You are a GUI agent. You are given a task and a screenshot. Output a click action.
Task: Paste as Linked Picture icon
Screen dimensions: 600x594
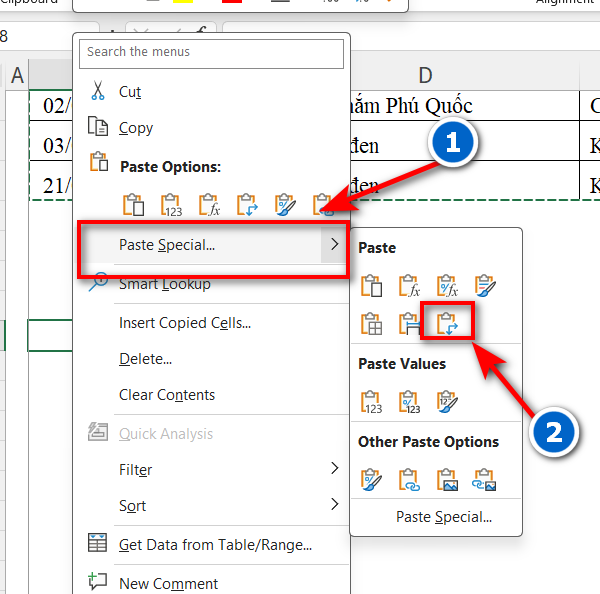click(x=485, y=480)
